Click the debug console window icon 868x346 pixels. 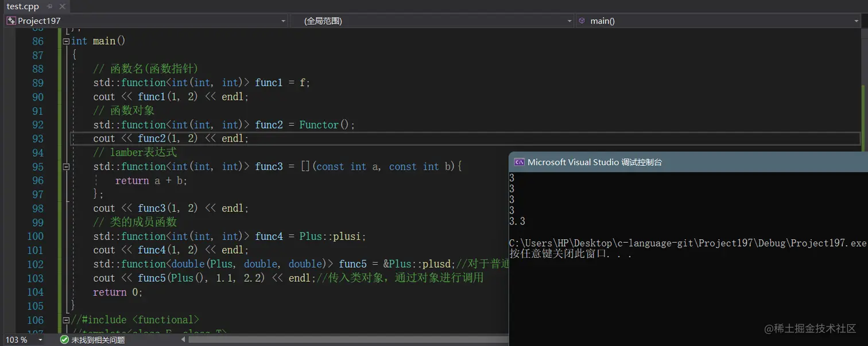coord(518,162)
